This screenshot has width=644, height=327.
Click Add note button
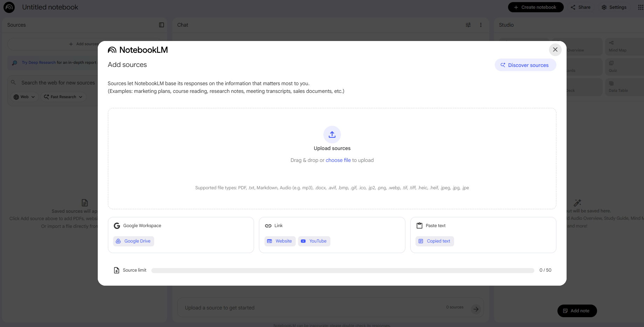click(577, 311)
